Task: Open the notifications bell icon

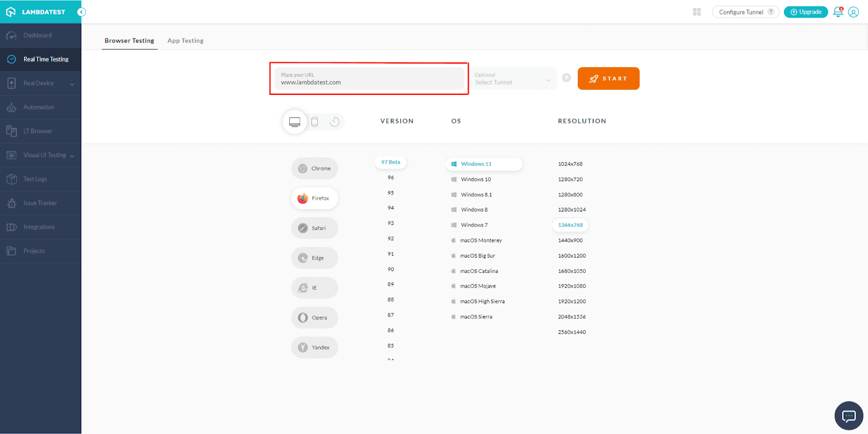Action: pyautogui.click(x=838, y=12)
